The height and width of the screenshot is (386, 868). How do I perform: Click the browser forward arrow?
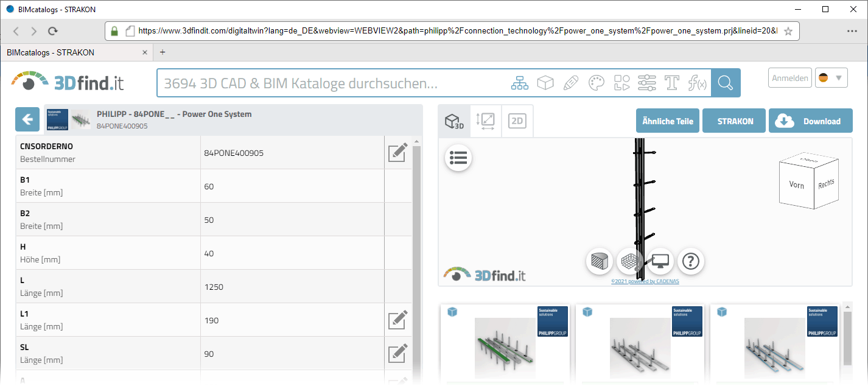34,31
